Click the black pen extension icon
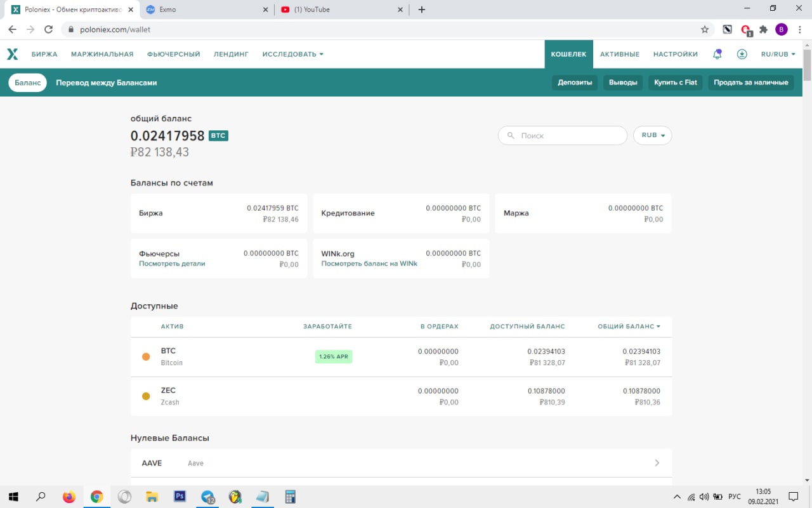812x508 pixels. click(x=728, y=29)
